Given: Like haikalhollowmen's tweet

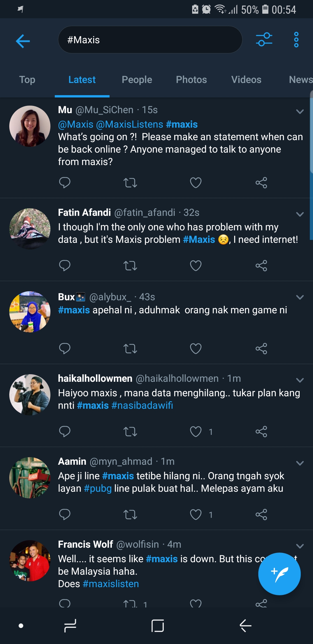Looking at the screenshot, I should pyautogui.click(x=196, y=431).
